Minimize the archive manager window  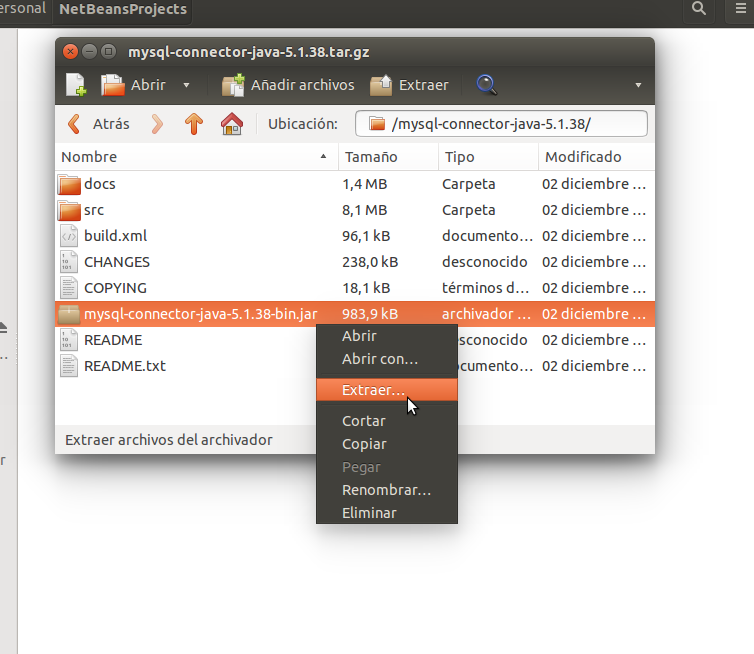click(x=89, y=51)
